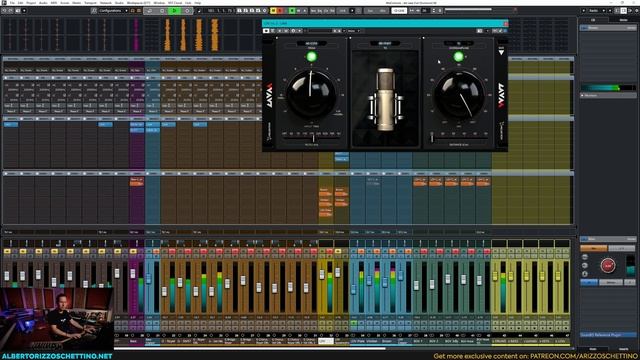
Task: Click the red S global solo toolbar button
Action: [x=280, y=11]
